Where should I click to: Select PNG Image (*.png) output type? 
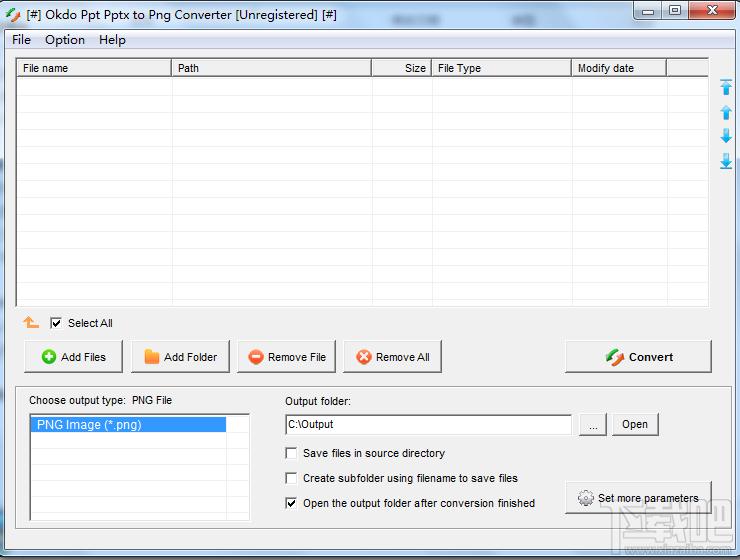pyautogui.click(x=128, y=425)
